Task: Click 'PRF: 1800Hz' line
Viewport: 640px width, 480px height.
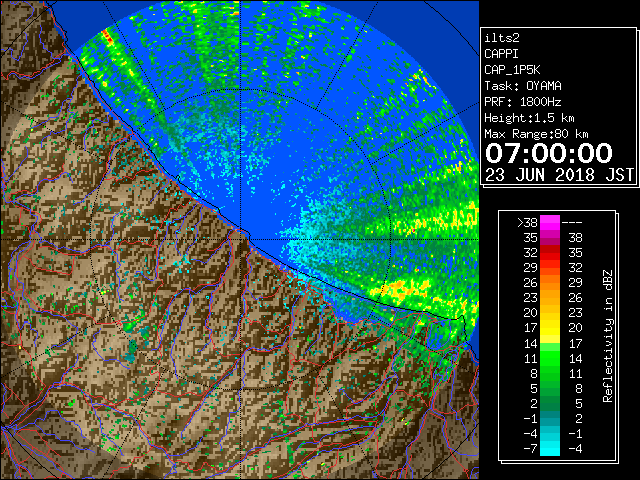Action: point(523,102)
